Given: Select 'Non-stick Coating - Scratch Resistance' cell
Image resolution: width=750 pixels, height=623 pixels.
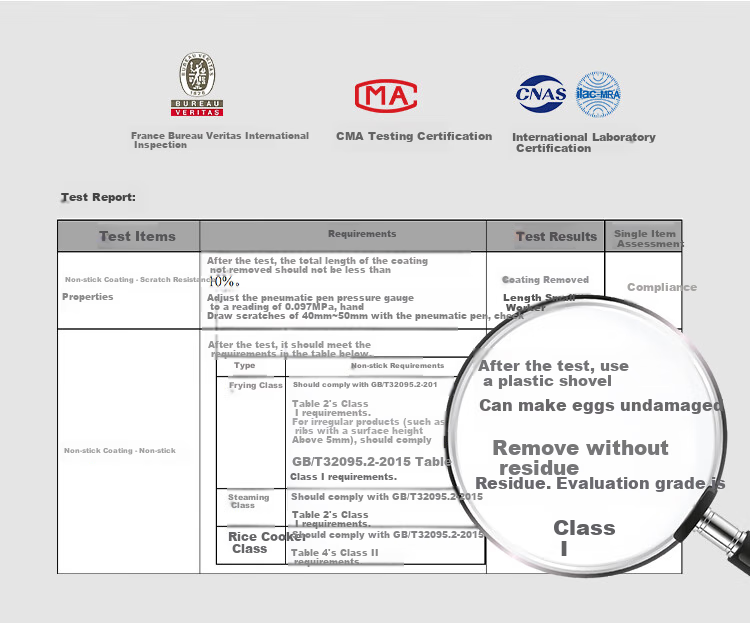Looking at the screenshot, I should coord(139,279).
